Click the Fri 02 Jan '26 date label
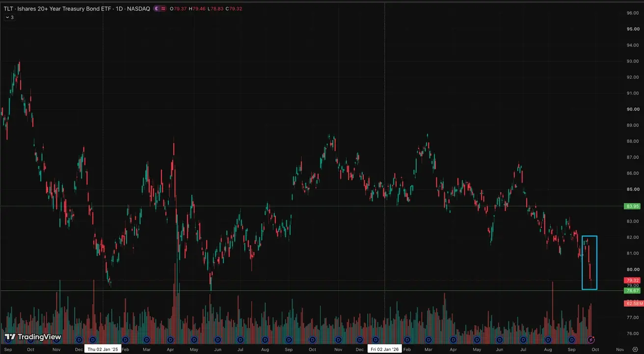Viewport: 644px width, 354px height. click(384, 349)
